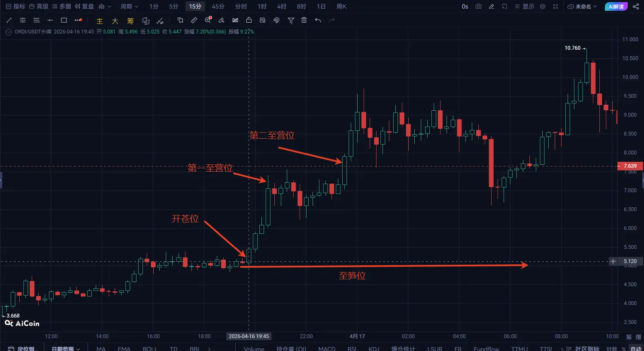Select the ruler measure tool
The image size is (644, 351).
point(194,20)
